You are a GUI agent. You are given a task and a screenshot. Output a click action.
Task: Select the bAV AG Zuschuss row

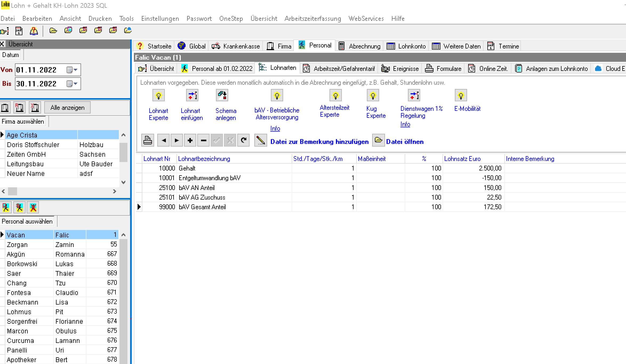pyautogui.click(x=381, y=197)
